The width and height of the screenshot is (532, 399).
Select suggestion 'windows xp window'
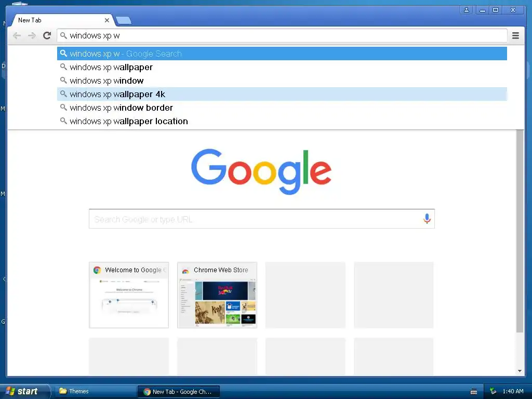[x=282, y=81]
